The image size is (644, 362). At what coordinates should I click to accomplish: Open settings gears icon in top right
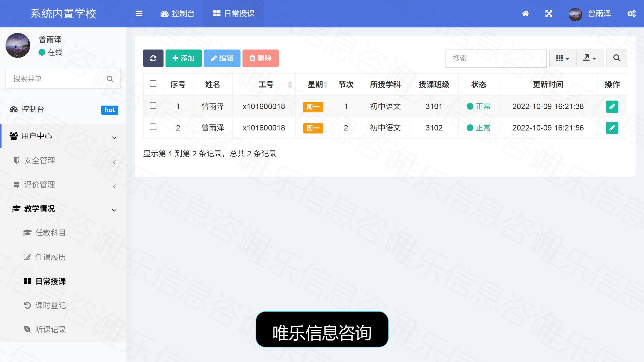pyautogui.click(x=632, y=14)
